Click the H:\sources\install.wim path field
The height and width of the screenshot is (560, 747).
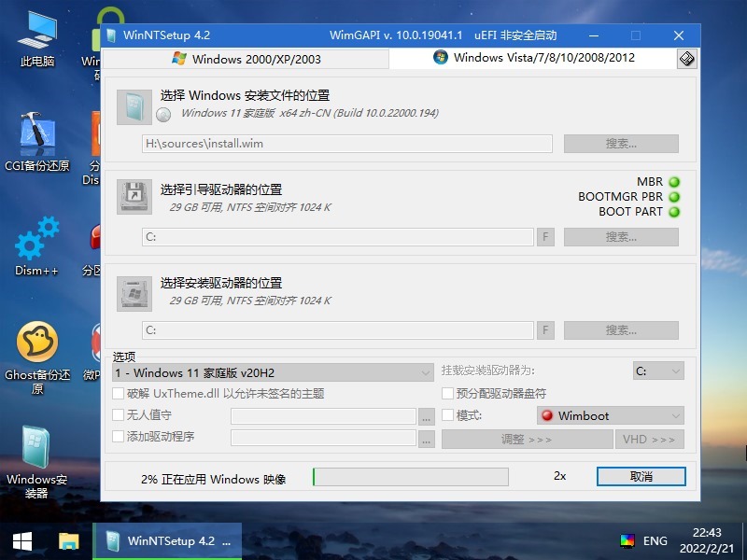tap(346, 144)
